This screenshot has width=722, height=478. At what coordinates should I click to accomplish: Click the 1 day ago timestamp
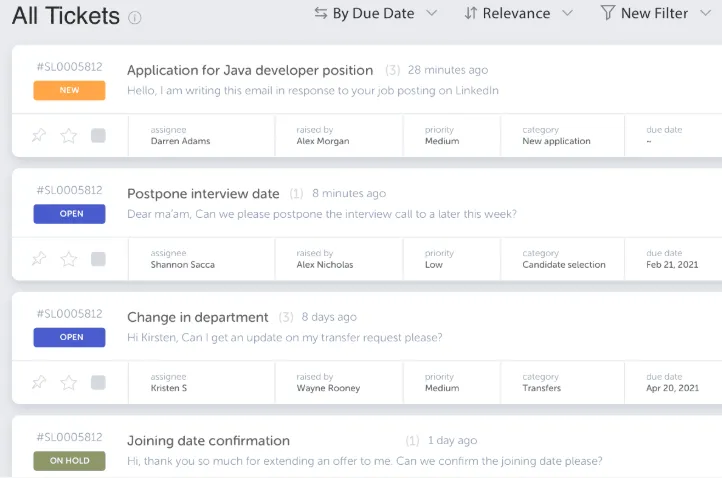pos(453,440)
